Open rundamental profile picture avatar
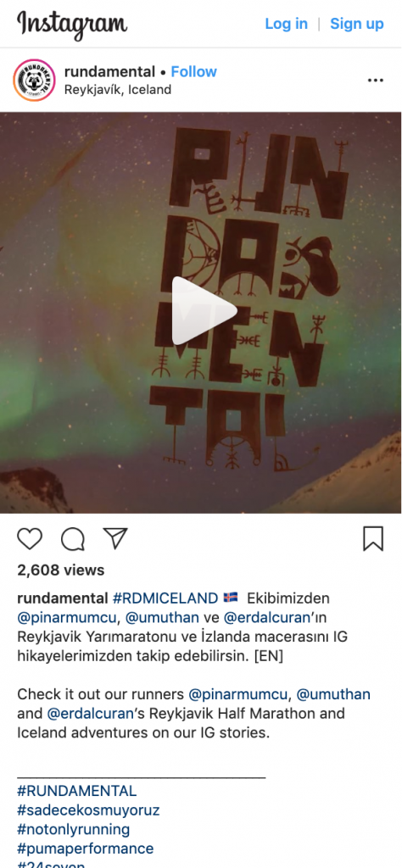Screen dimensions: 402x868 pyautogui.click(x=34, y=81)
